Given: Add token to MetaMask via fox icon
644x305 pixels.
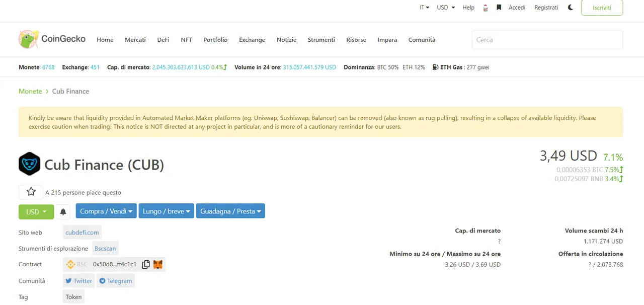Looking at the screenshot, I should pyautogui.click(x=158, y=264).
